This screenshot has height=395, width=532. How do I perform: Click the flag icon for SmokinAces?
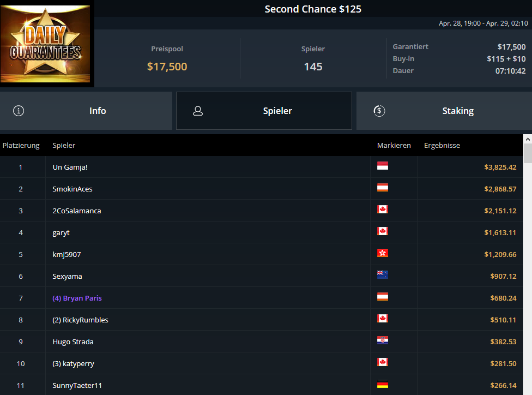[383, 188]
